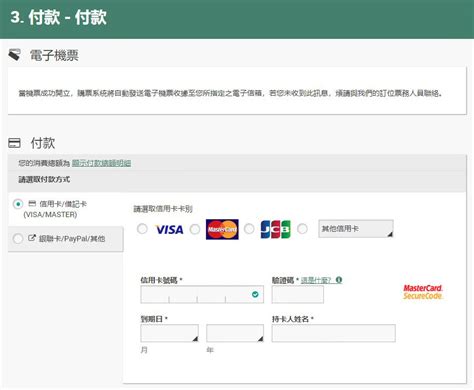
Task: Click the MasterCard logo
Action: click(x=222, y=229)
